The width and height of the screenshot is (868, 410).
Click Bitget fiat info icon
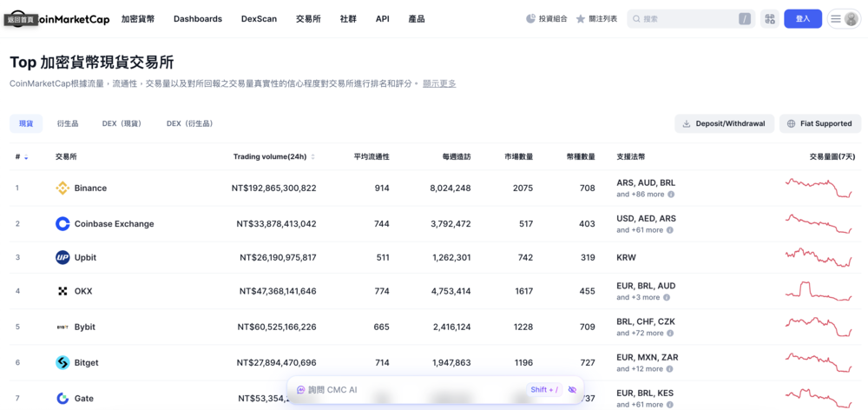[x=670, y=369]
